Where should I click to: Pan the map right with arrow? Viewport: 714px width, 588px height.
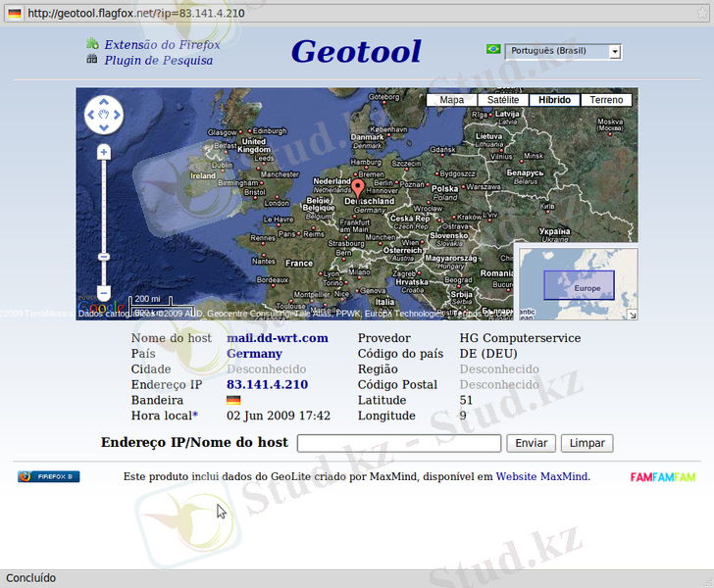point(117,115)
